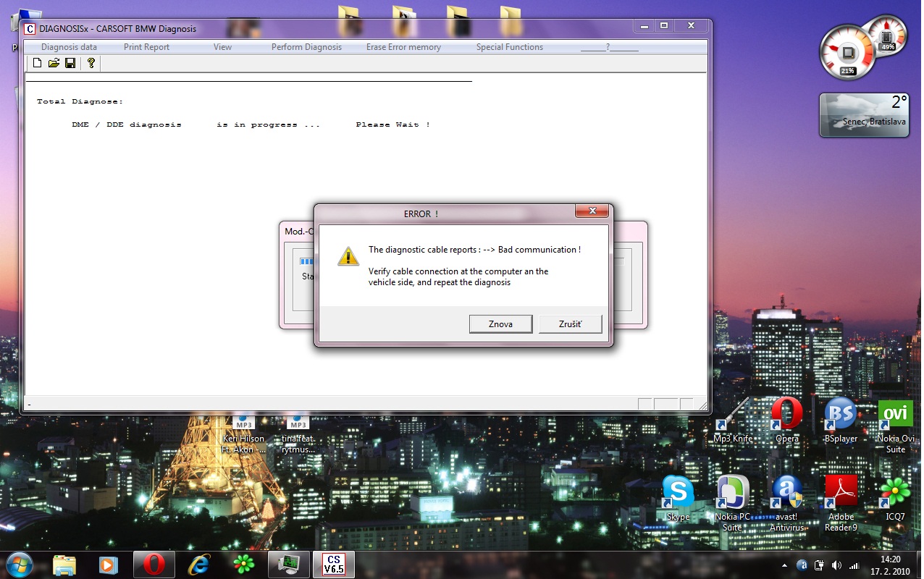Open the BSplayer desktop shortcut
924x579 pixels.
click(x=840, y=420)
